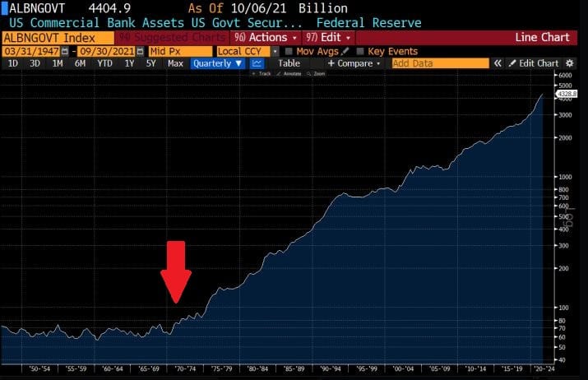Screen dimensions: 588x380
Task: Click the '70-'74 x-axis label
Action: (x=185, y=368)
